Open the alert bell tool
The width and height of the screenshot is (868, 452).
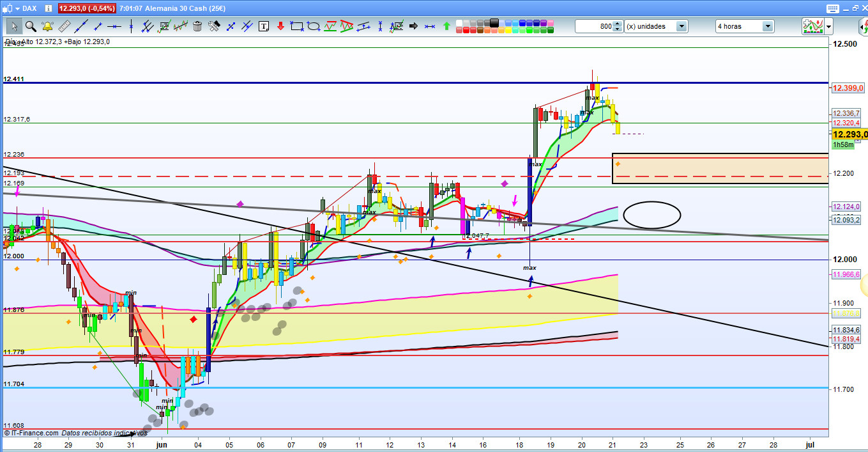pyautogui.click(x=47, y=26)
